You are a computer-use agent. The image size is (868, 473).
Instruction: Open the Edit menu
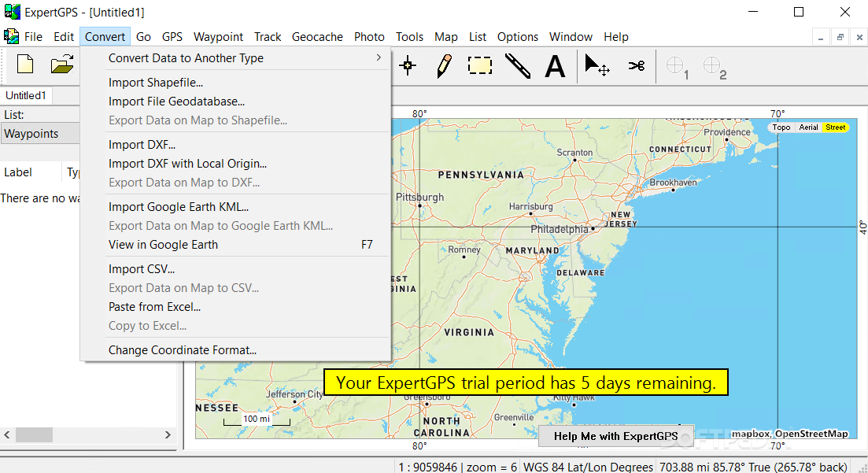(x=64, y=36)
